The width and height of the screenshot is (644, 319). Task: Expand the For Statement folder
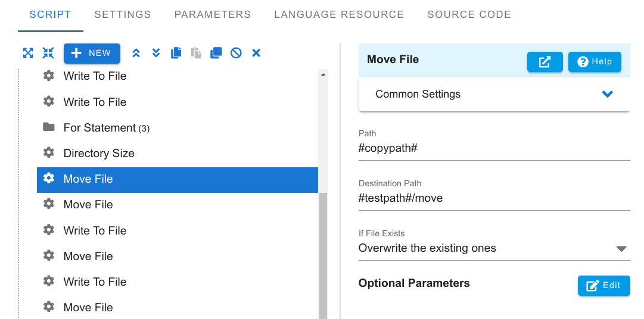(x=49, y=127)
